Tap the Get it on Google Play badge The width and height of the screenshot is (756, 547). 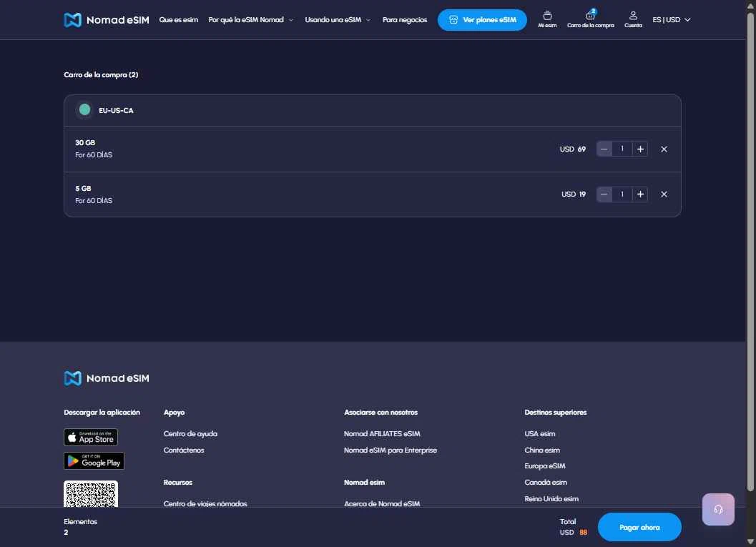click(94, 460)
